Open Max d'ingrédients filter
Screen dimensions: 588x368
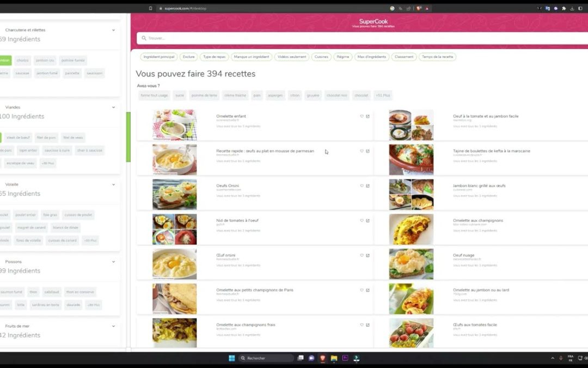(x=372, y=57)
